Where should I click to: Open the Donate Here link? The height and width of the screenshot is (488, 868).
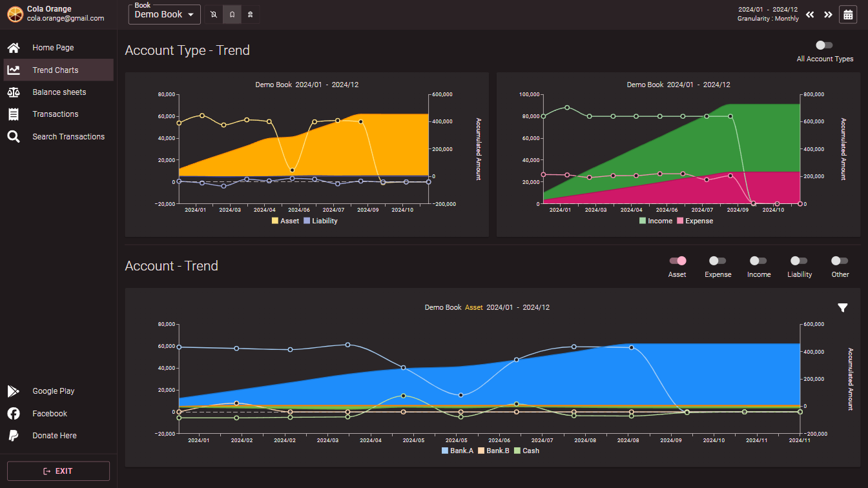(x=54, y=436)
